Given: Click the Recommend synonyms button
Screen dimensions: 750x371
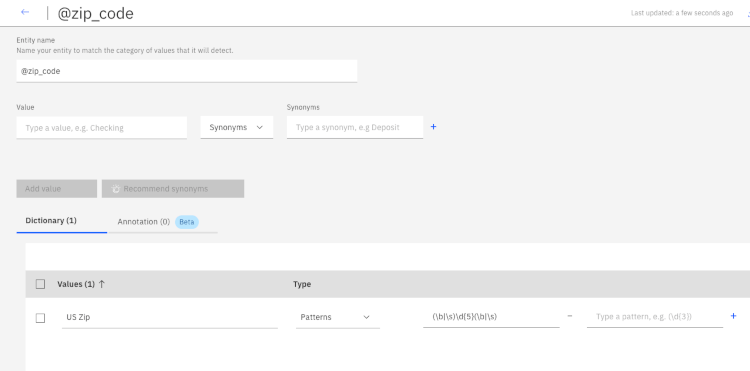Looking at the screenshot, I should [x=173, y=189].
